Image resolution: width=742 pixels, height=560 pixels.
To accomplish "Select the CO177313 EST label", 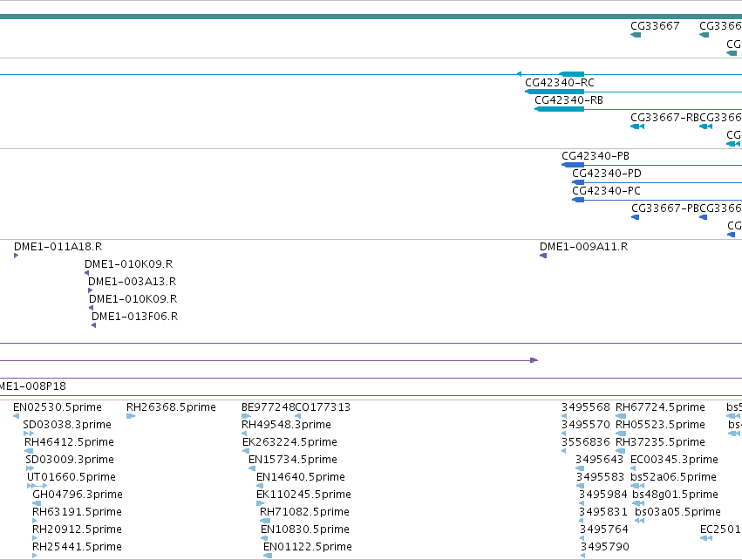I will (x=323, y=407).
